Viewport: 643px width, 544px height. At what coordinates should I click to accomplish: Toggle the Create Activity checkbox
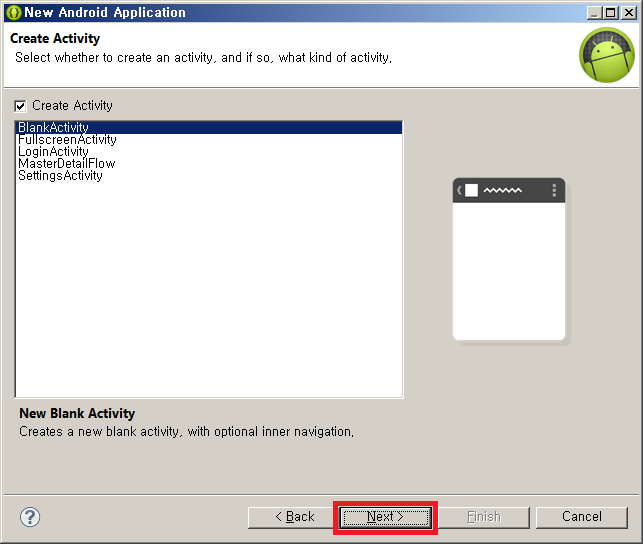click(x=20, y=106)
